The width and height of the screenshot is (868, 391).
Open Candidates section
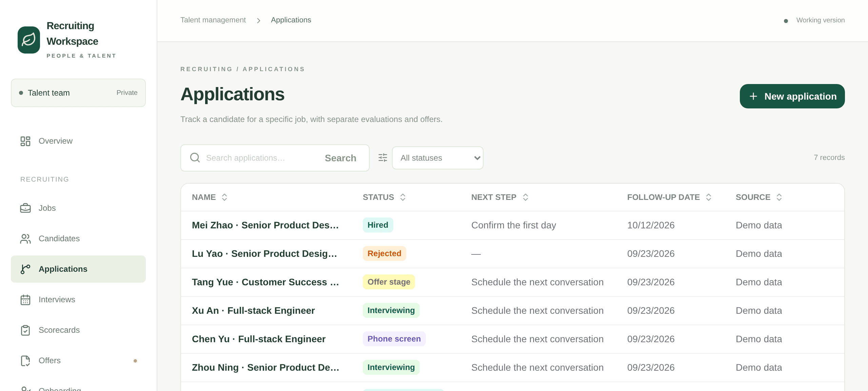[78, 239]
